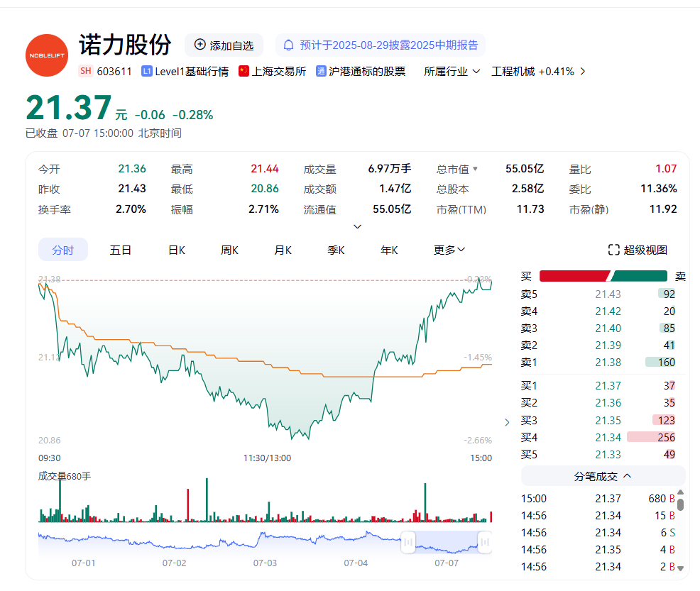This screenshot has width=700, height=591.
Task: Click the L1 Level1 badge icon
Action: click(x=147, y=72)
